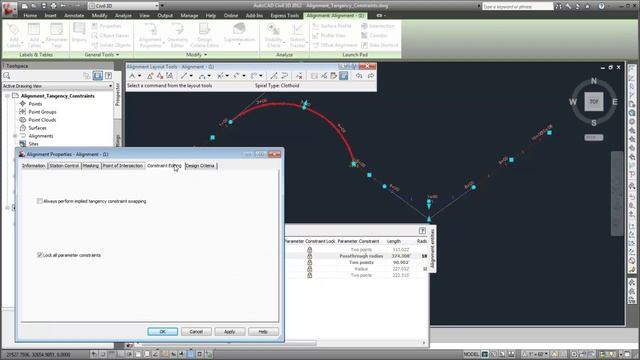Open the AutoCAD application menu button
Image resolution: width=640 pixels, height=360 pixels.
pos(9,9)
